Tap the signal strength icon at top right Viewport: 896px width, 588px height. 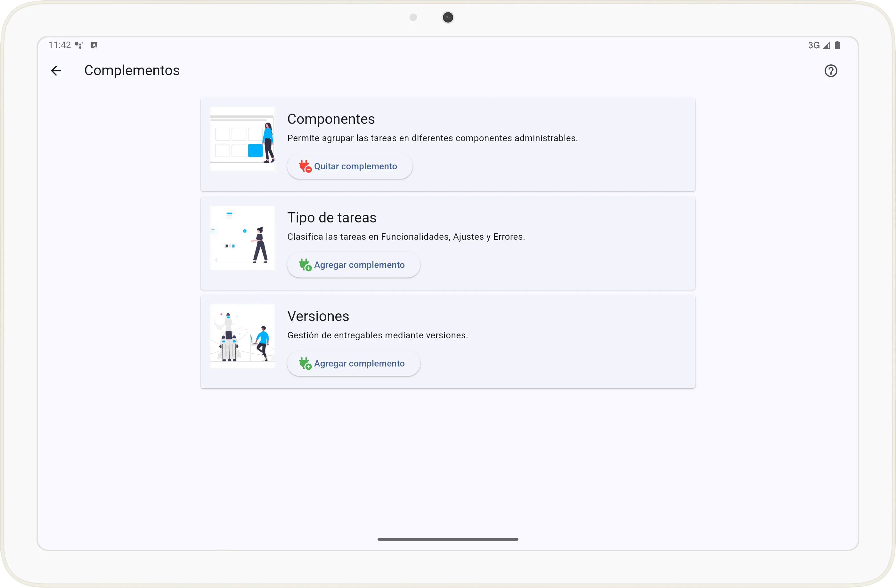(x=827, y=45)
